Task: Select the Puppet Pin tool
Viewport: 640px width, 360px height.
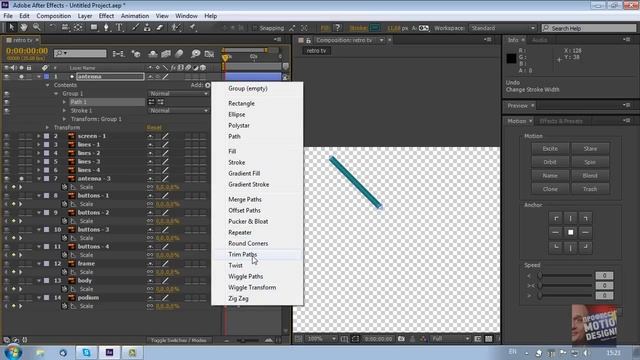Action: pyautogui.click(x=192, y=27)
